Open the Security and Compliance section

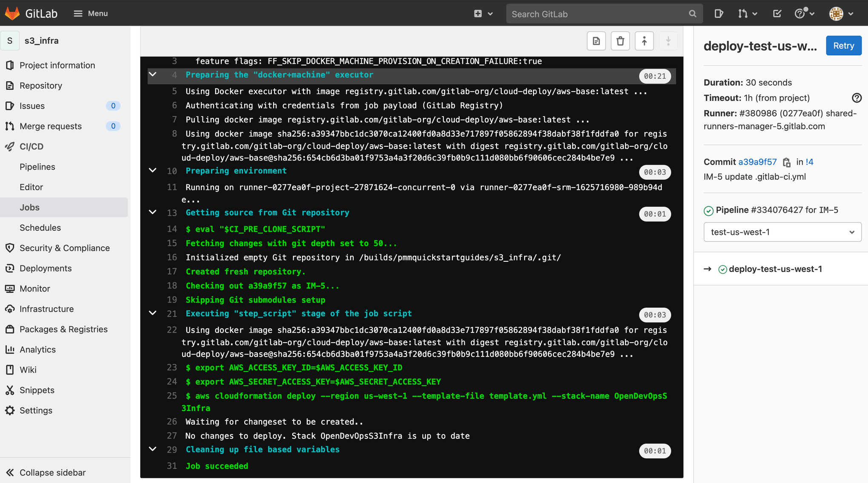tap(65, 247)
